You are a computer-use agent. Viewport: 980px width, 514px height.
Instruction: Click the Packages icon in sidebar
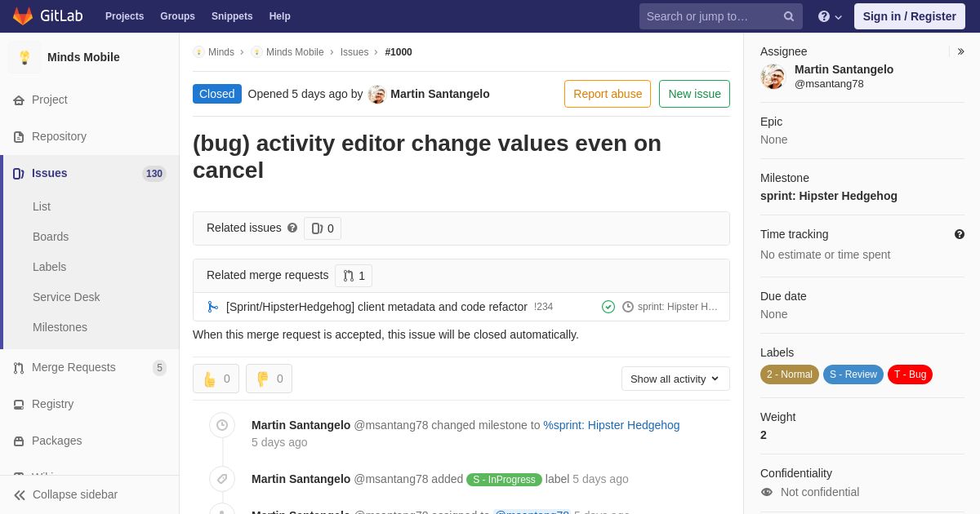coord(19,441)
